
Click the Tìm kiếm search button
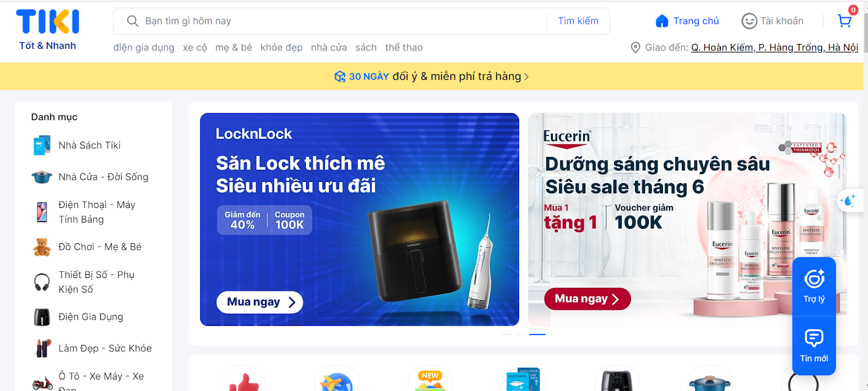(x=578, y=21)
